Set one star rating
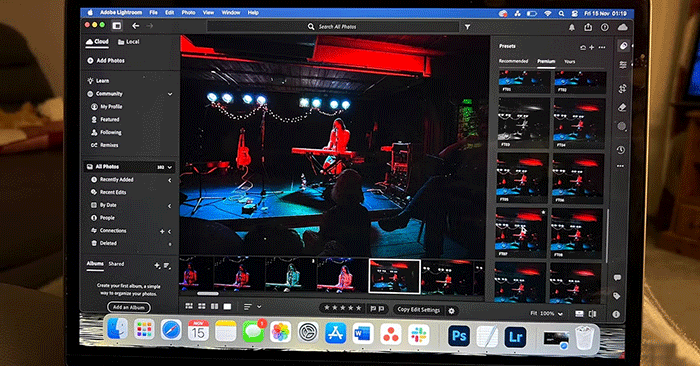This screenshot has height=366, width=700. [x=326, y=308]
